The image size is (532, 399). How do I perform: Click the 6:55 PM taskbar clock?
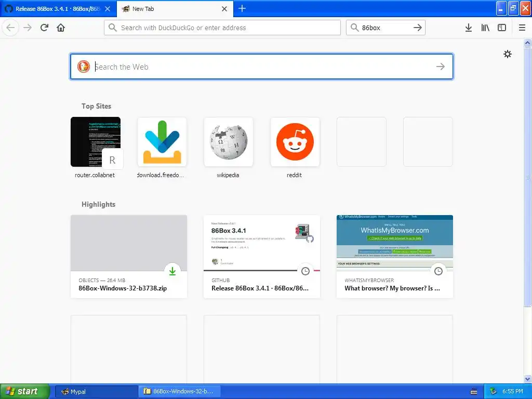coord(512,392)
